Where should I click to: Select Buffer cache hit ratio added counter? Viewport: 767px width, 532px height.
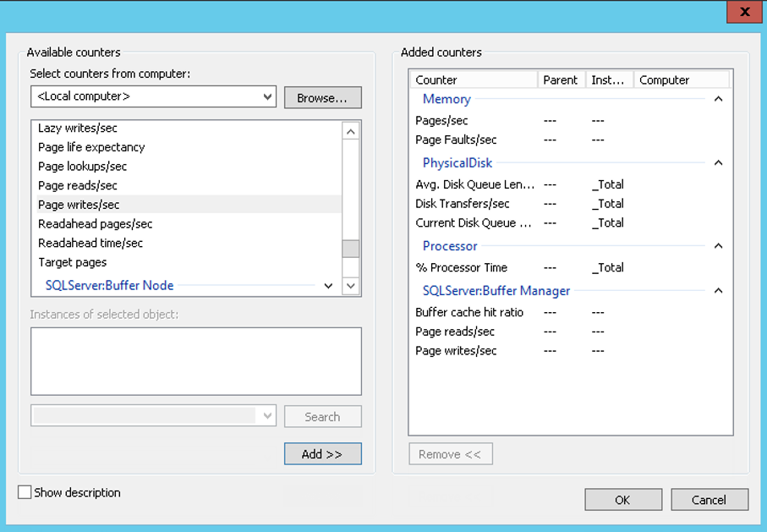[469, 312]
